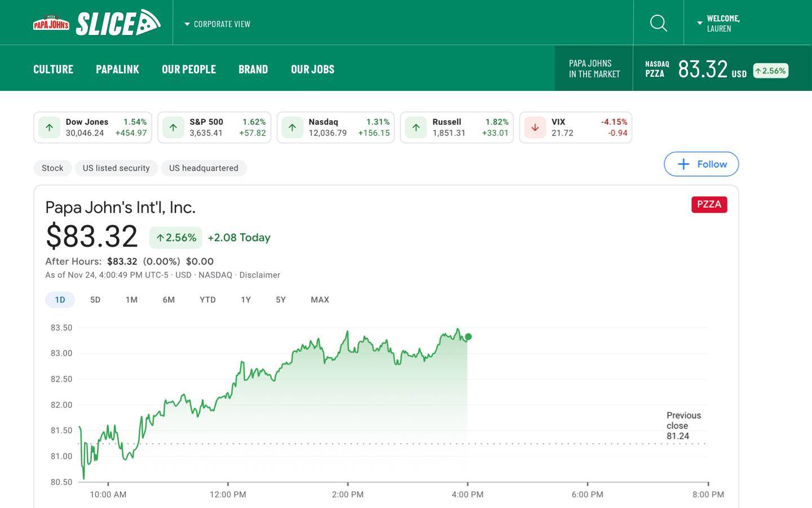Click the US listed security chip
Screen dimensions: 812x508
[x=116, y=168]
